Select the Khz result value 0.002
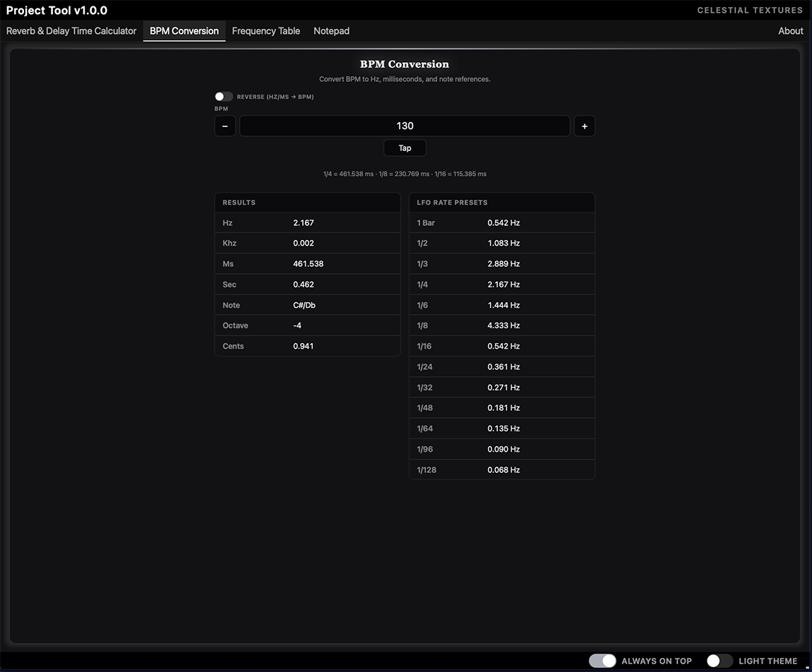The image size is (812, 672). click(x=304, y=243)
